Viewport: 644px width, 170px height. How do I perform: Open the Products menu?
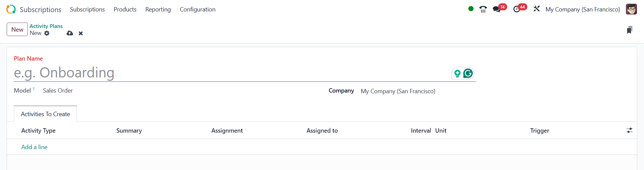click(125, 9)
